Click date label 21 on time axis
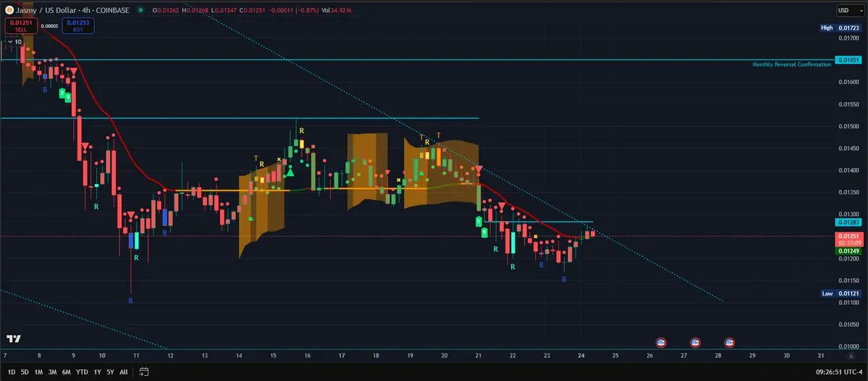This screenshot has height=381, width=868. [x=479, y=356]
